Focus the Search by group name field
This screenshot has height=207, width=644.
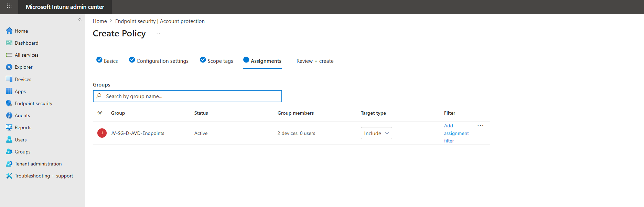[x=187, y=96]
